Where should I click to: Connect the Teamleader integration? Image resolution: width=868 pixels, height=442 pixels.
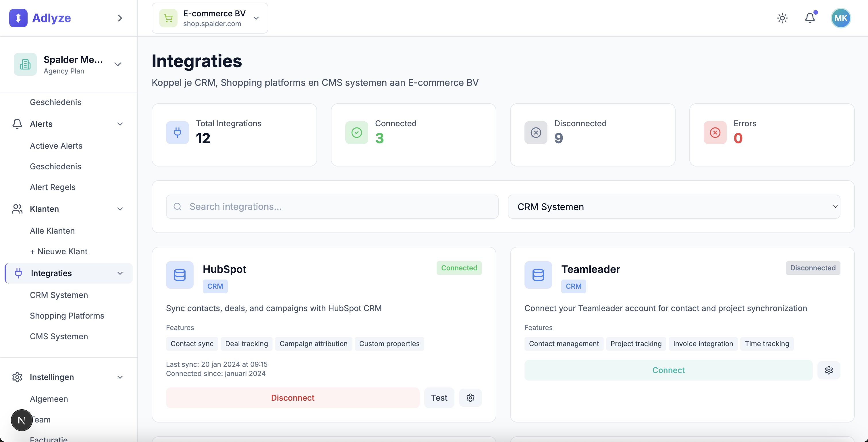coord(668,370)
